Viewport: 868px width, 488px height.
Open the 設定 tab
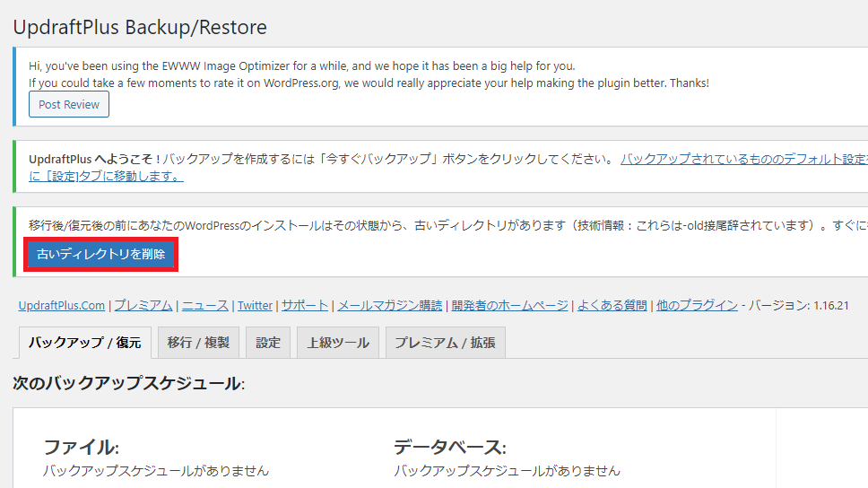pos(268,343)
